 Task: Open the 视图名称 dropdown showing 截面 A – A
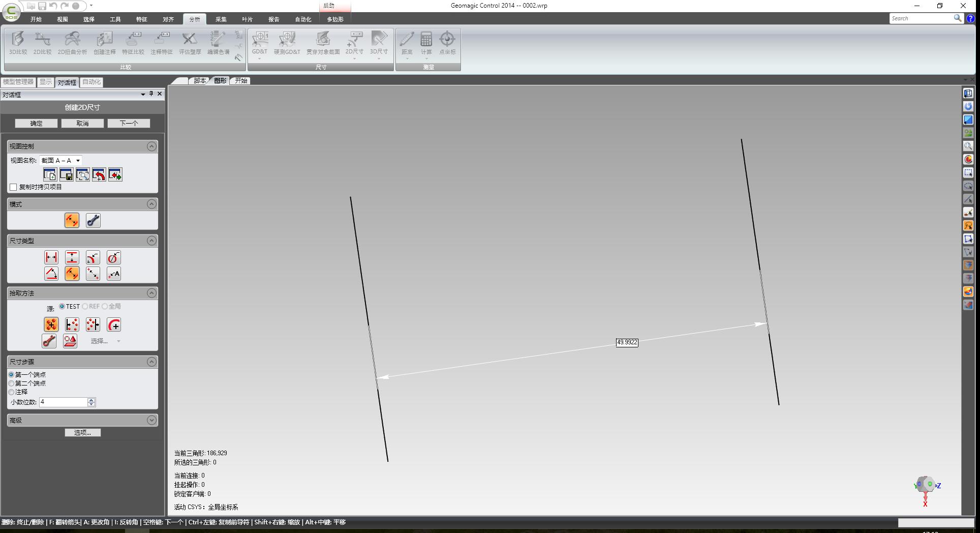(x=61, y=161)
